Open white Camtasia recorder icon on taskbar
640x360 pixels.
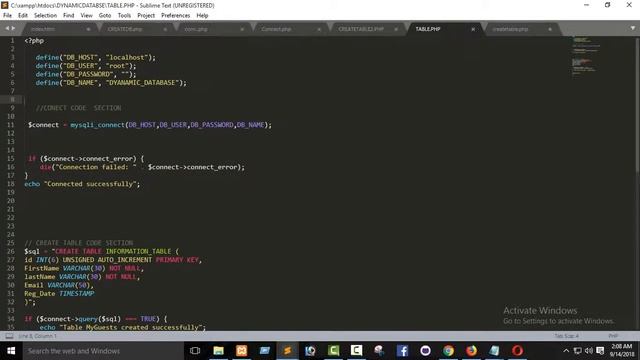click(x=356, y=351)
